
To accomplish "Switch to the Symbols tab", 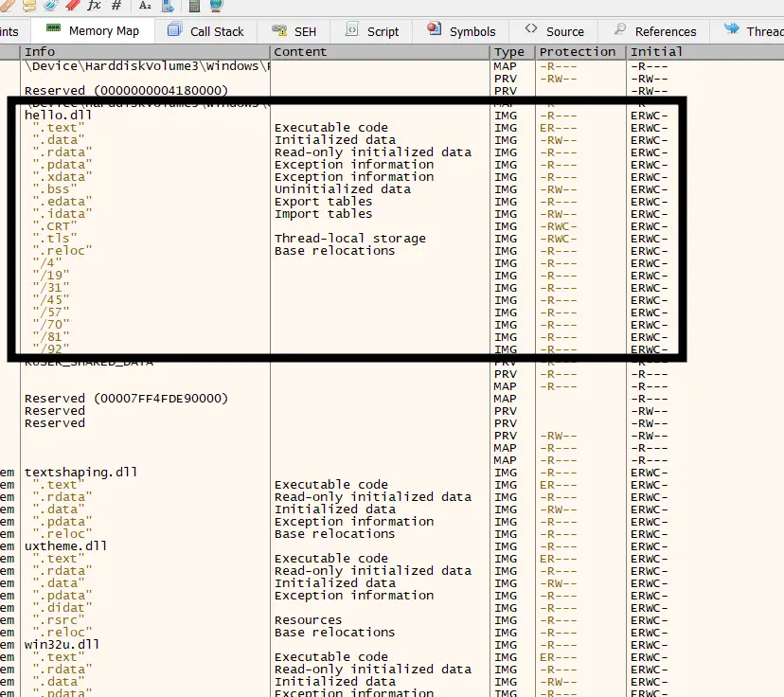I will point(461,31).
